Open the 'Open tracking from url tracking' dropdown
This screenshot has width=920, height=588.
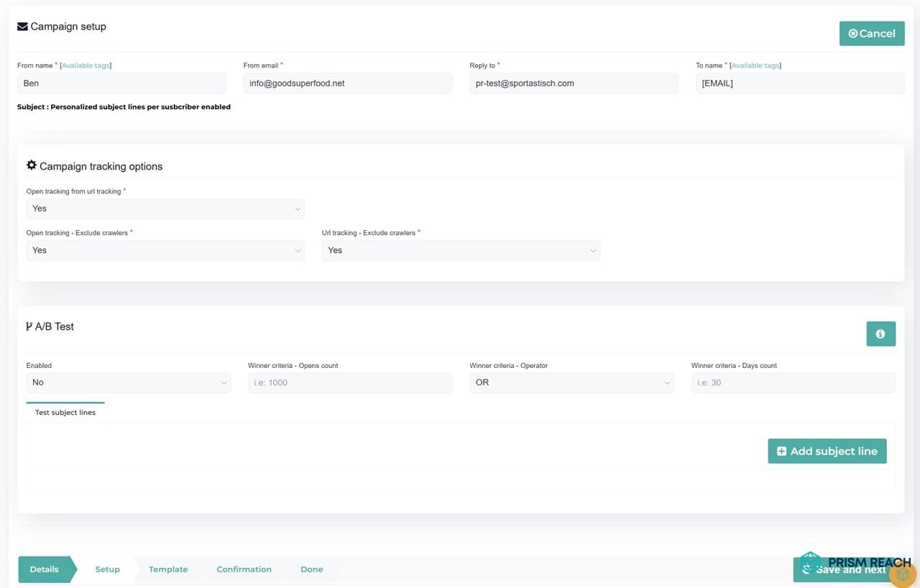point(165,208)
